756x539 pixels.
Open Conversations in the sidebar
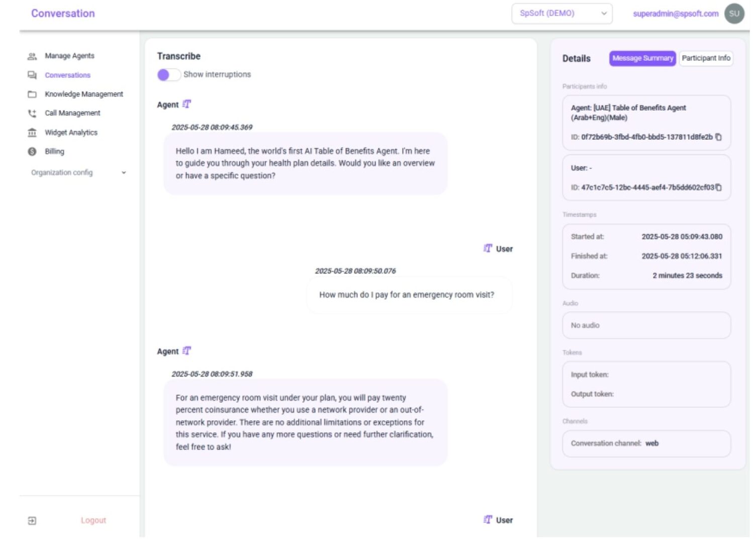(67, 75)
